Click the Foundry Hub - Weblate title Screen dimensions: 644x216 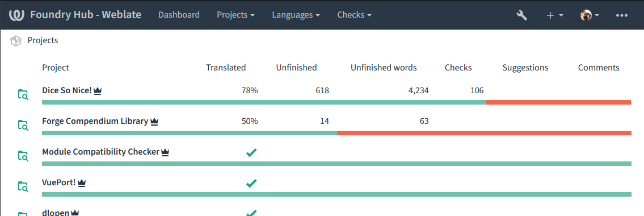86,15
